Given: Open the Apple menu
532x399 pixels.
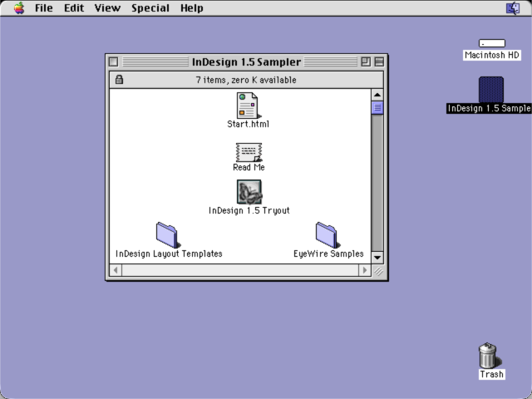Looking at the screenshot, I should pos(19,7).
